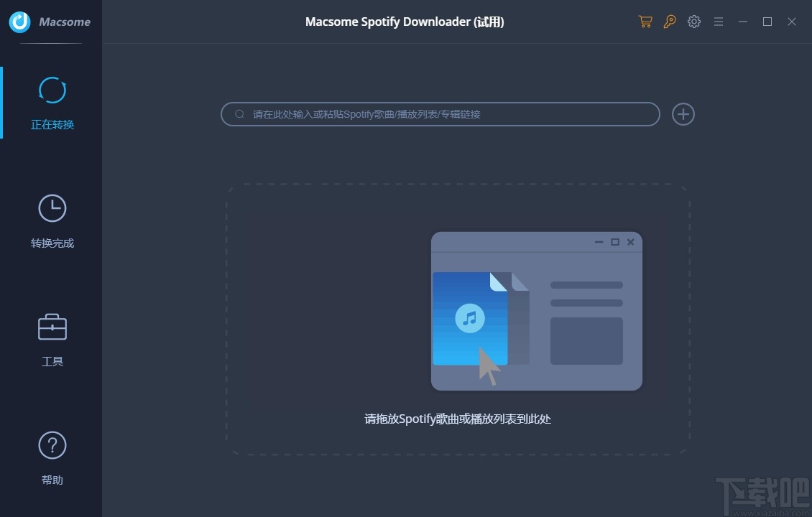This screenshot has height=517, width=812.
Task: Click the question mark help icon
Action: (51, 445)
